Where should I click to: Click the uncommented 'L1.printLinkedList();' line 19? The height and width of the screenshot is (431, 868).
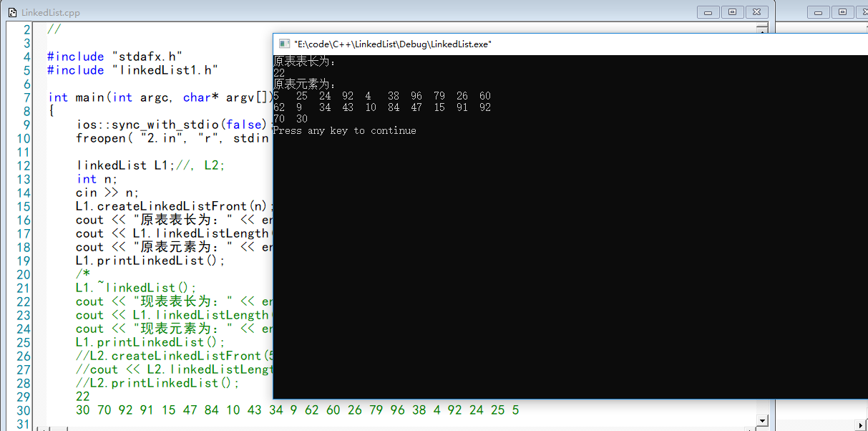point(151,261)
